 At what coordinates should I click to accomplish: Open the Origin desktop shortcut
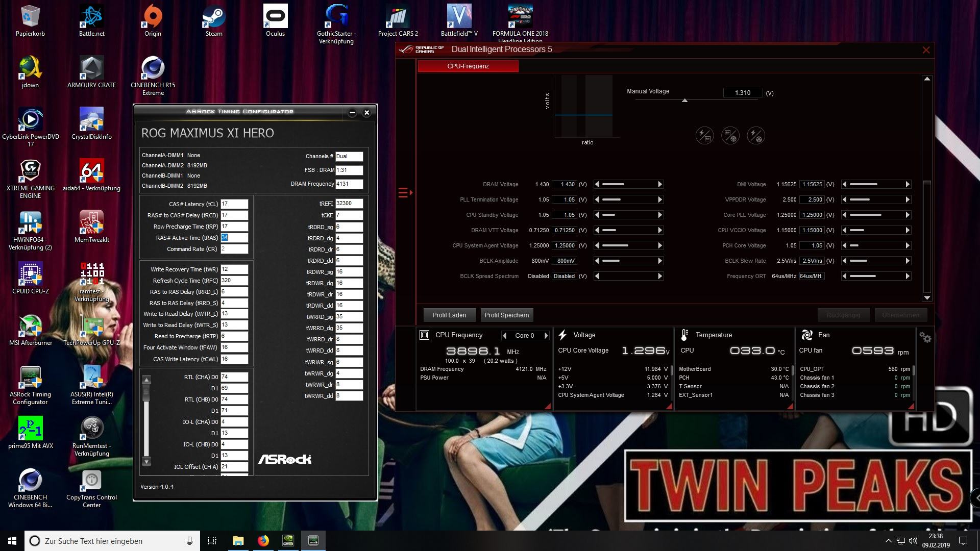(153, 21)
